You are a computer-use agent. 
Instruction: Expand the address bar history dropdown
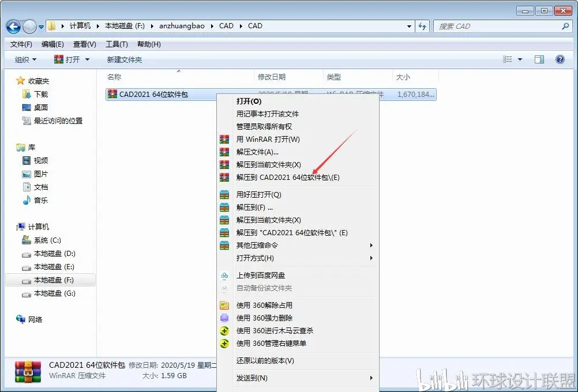[x=409, y=27]
